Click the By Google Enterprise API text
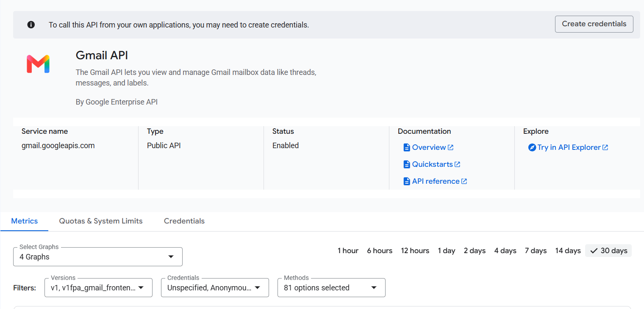This screenshot has height=309, width=644. [117, 102]
